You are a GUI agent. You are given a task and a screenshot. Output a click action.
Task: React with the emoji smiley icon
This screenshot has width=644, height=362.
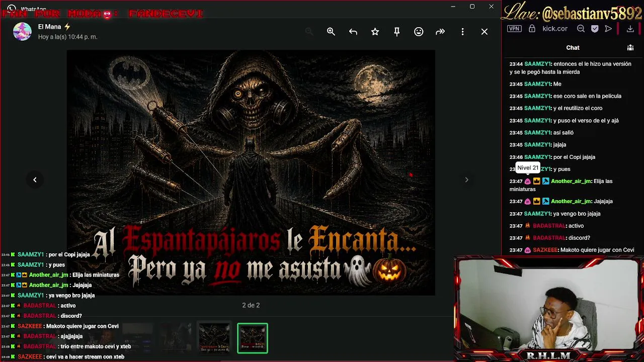(419, 32)
